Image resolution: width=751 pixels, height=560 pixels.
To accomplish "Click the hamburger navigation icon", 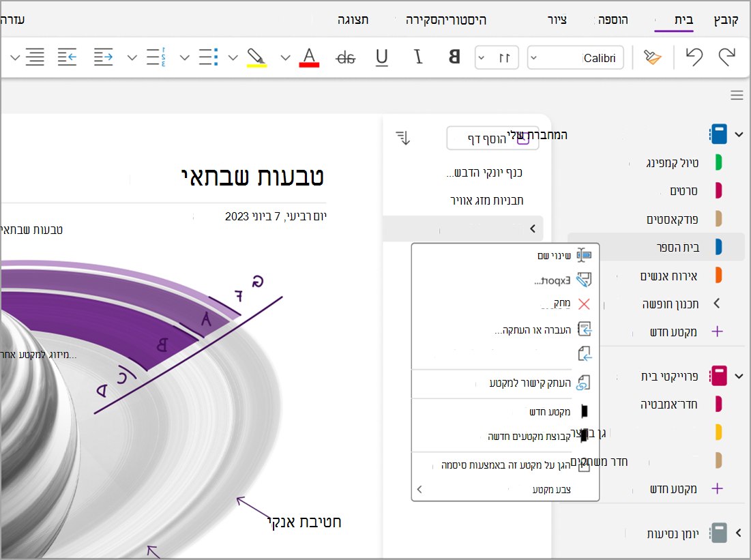I will (x=737, y=95).
